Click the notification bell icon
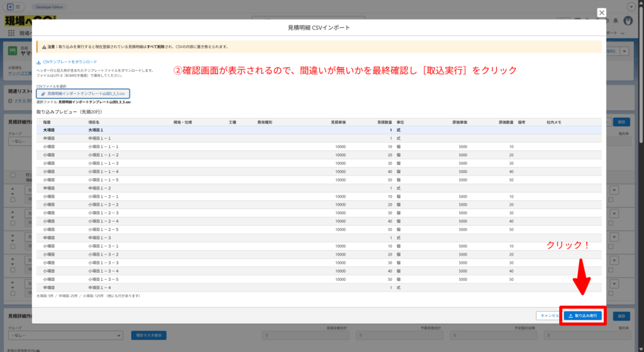This screenshot has width=644, height=352. pyautogui.click(x=614, y=21)
